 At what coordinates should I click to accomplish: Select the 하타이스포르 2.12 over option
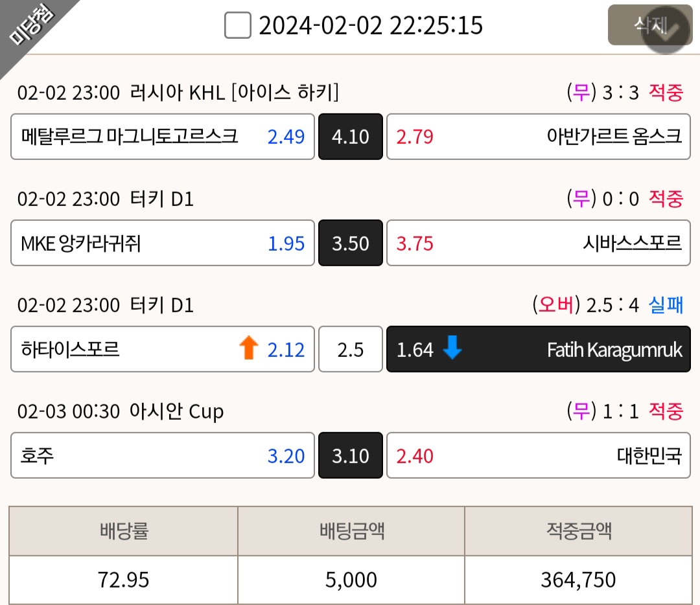pyautogui.click(x=163, y=349)
